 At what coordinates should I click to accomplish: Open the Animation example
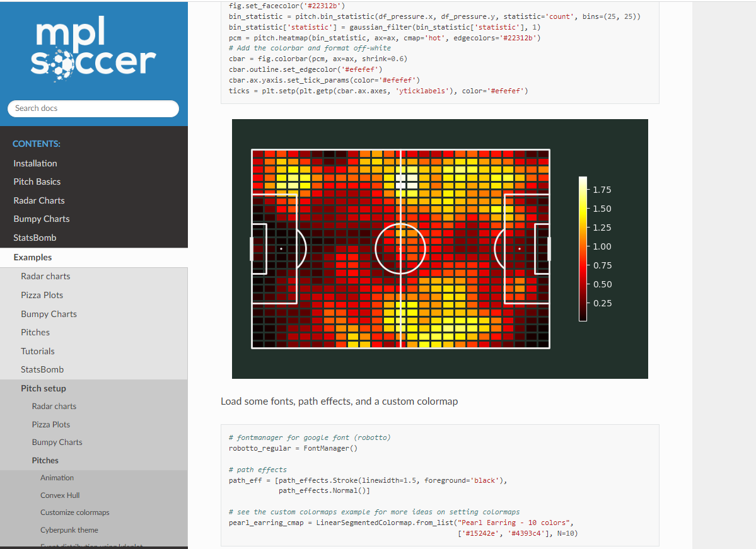pos(57,478)
